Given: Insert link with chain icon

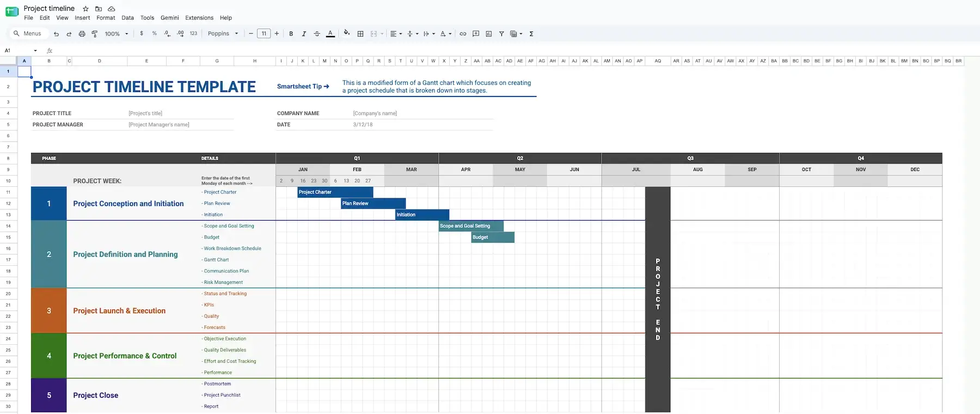Looking at the screenshot, I should 463,34.
